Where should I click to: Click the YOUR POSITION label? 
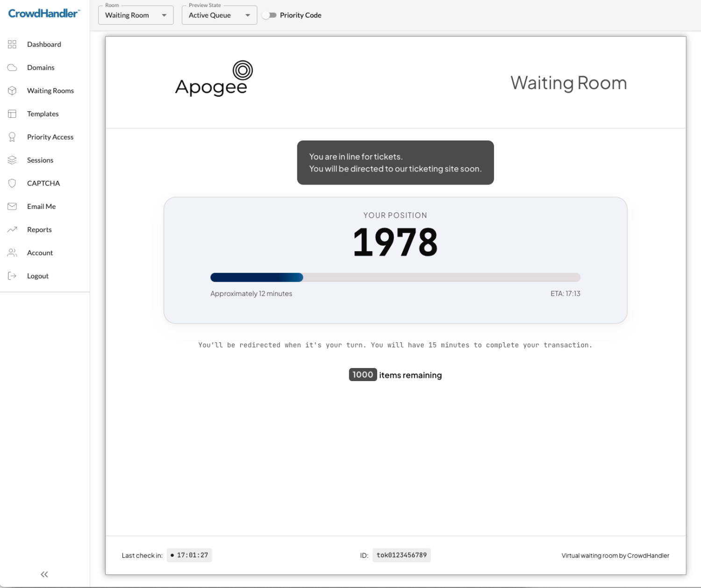395,215
